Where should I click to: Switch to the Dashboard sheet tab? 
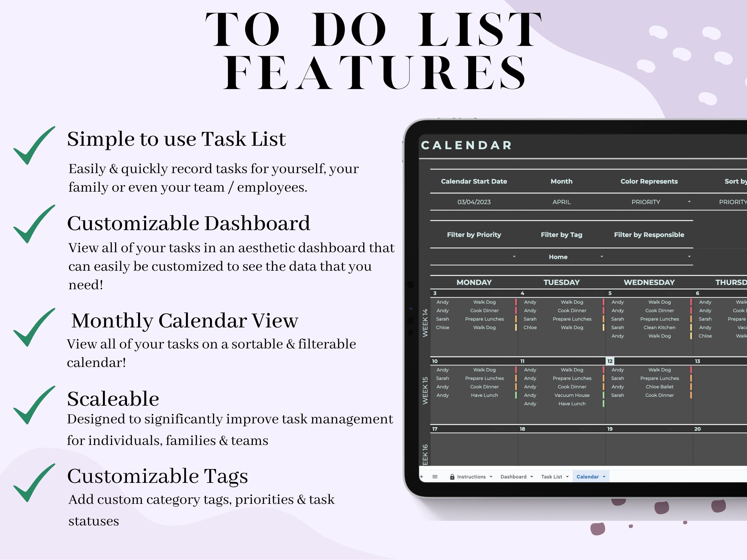(514, 477)
